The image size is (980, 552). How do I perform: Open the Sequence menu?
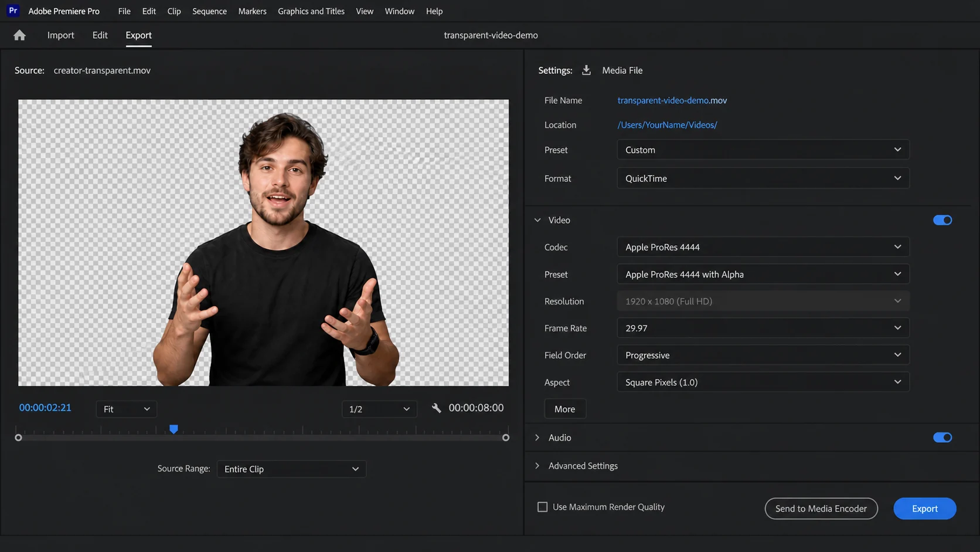(209, 11)
